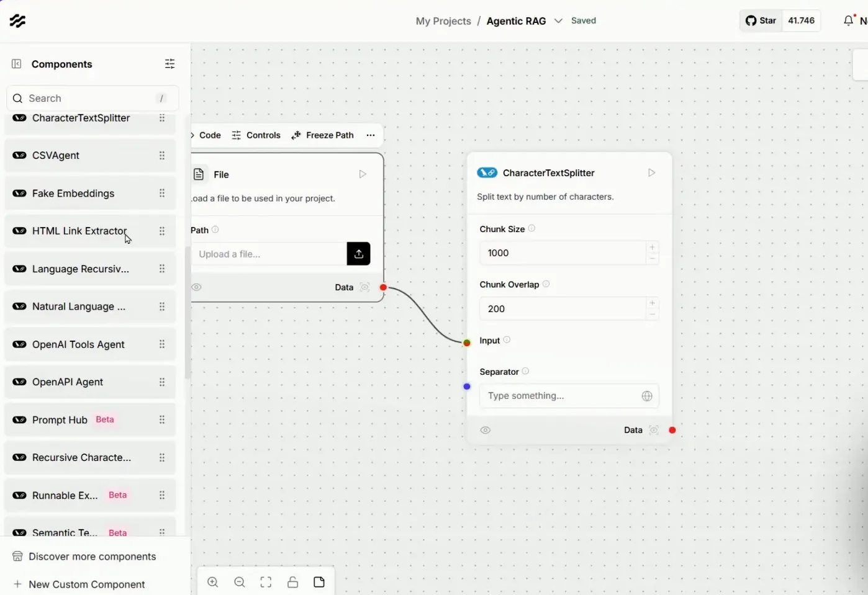This screenshot has width=868, height=595.
Task: Select the OpenAI Tools Agent component
Action: (x=90, y=344)
